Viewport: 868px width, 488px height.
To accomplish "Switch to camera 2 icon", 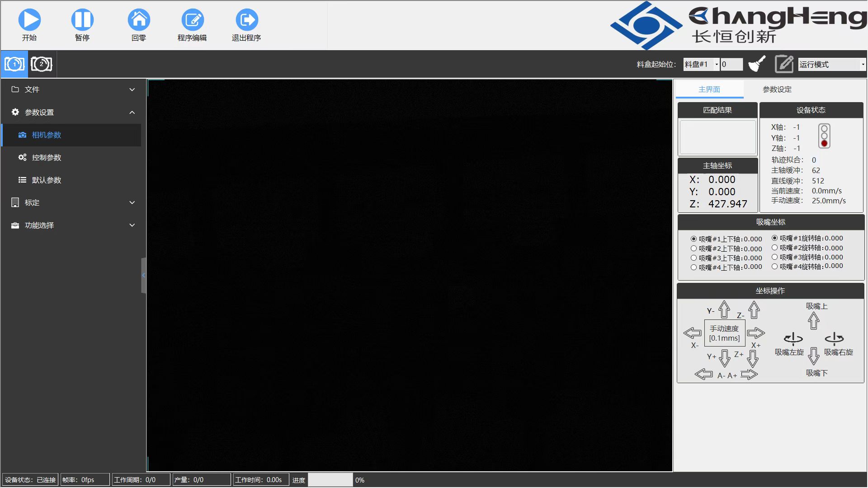I will pyautogui.click(x=42, y=64).
